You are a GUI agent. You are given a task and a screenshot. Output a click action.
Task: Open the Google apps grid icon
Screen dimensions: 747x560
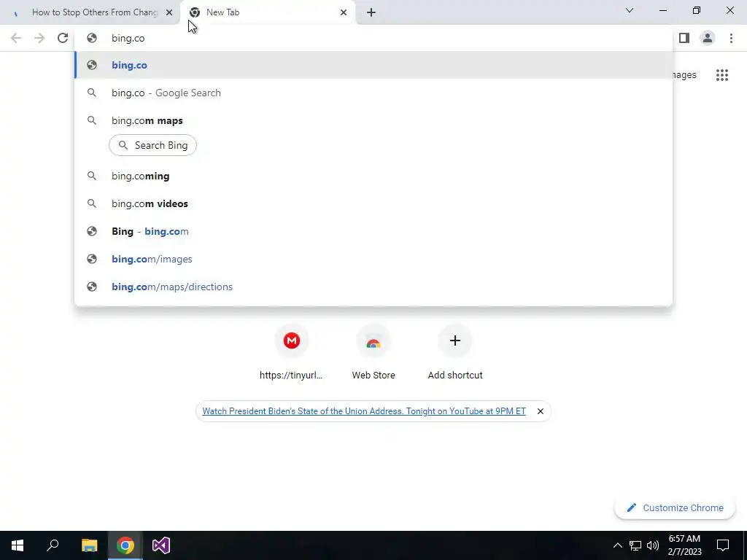[x=721, y=75]
